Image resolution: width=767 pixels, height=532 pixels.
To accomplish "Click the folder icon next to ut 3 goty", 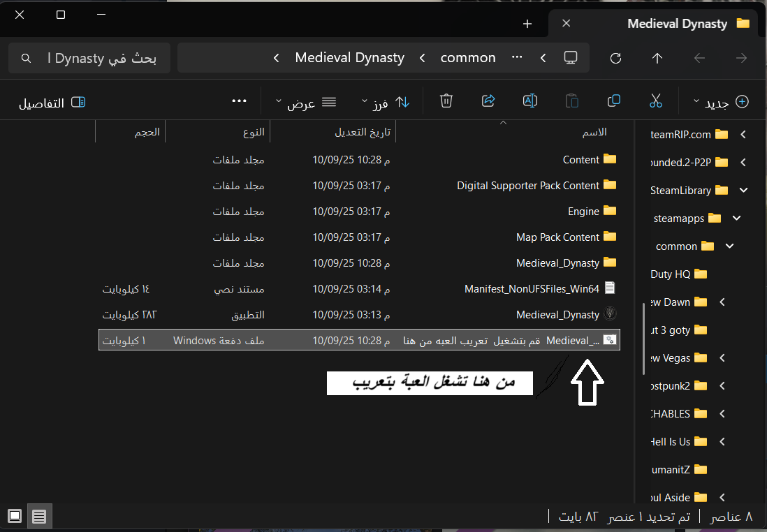I will pos(701,330).
